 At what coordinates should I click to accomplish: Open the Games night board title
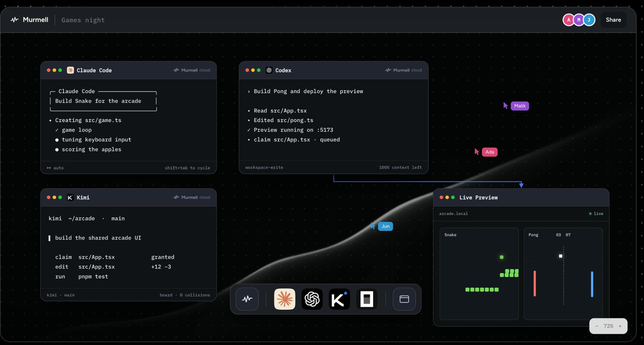pyautogui.click(x=83, y=20)
